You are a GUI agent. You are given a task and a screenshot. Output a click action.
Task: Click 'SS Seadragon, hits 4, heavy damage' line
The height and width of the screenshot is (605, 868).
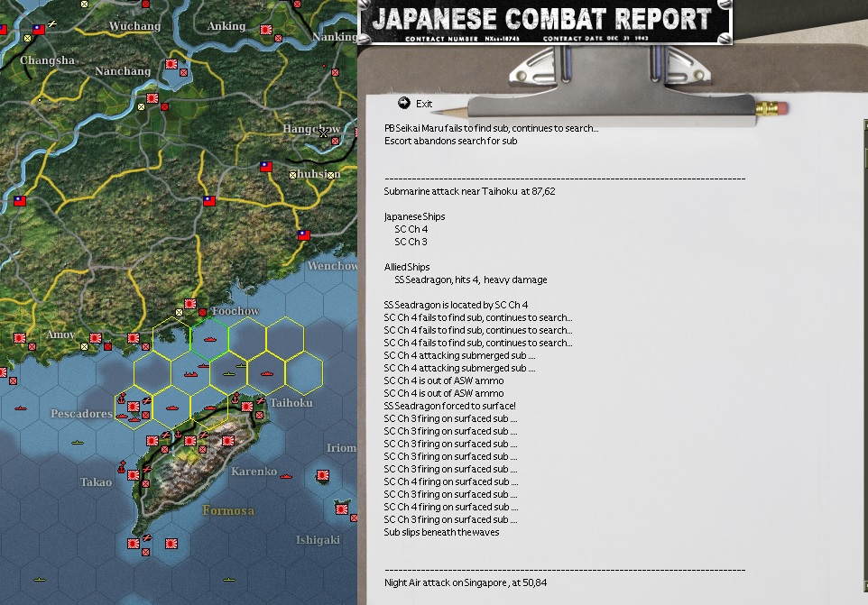470,280
